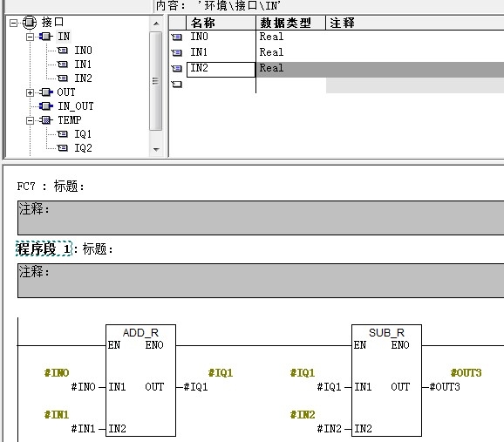Screen dimensions: 504x442
Task: Click the empty new-row icon in table
Action: [176, 85]
